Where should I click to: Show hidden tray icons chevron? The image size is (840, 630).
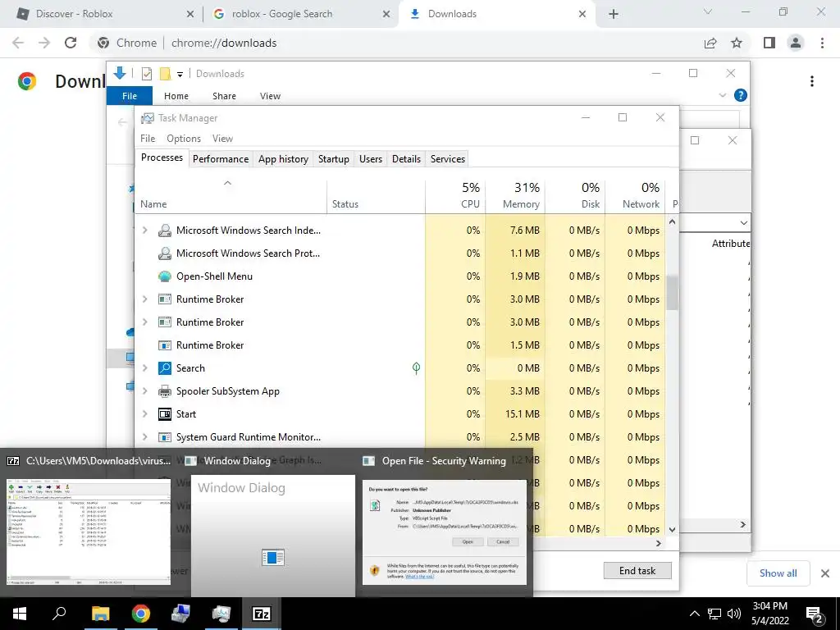point(694,614)
